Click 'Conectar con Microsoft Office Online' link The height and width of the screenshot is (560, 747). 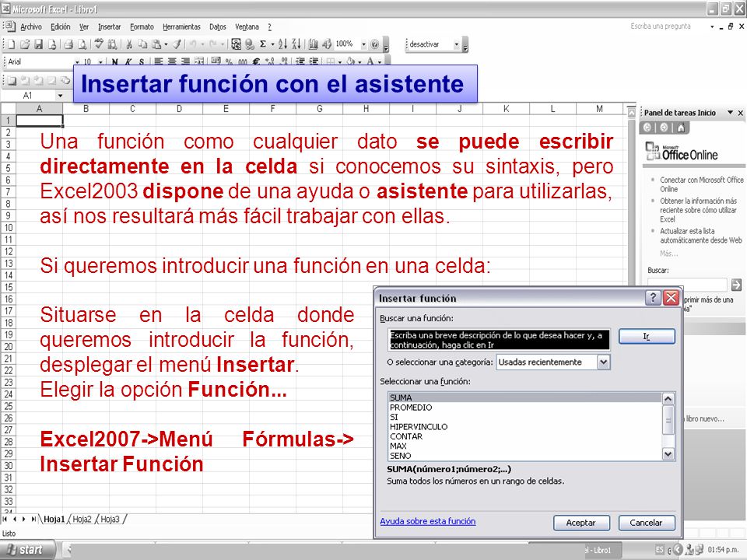pos(701,184)
